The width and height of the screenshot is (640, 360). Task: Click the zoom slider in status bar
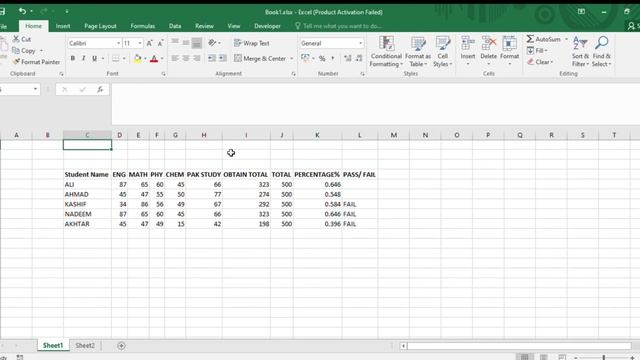(603, 358)
